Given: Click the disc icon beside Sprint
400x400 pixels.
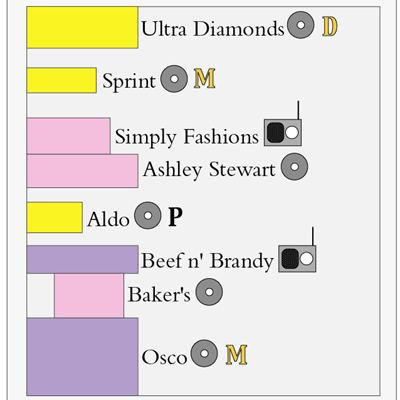Looking at the screenshot, I should tap(174, 79).
